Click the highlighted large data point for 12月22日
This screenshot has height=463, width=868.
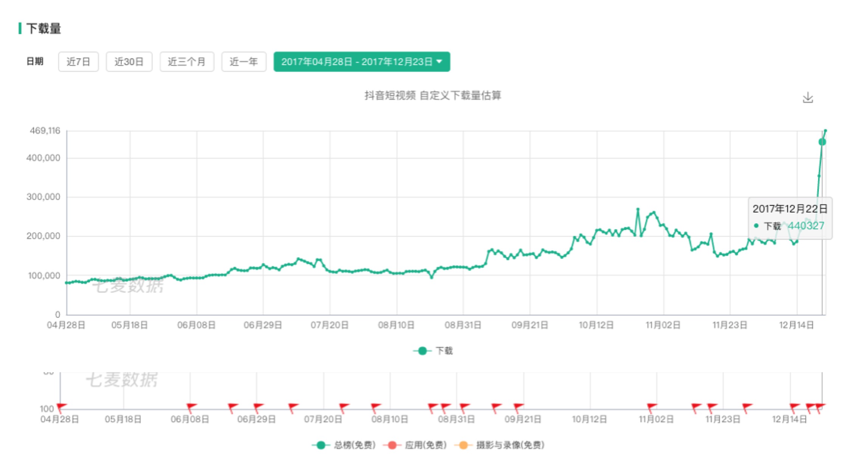[822, 142]
